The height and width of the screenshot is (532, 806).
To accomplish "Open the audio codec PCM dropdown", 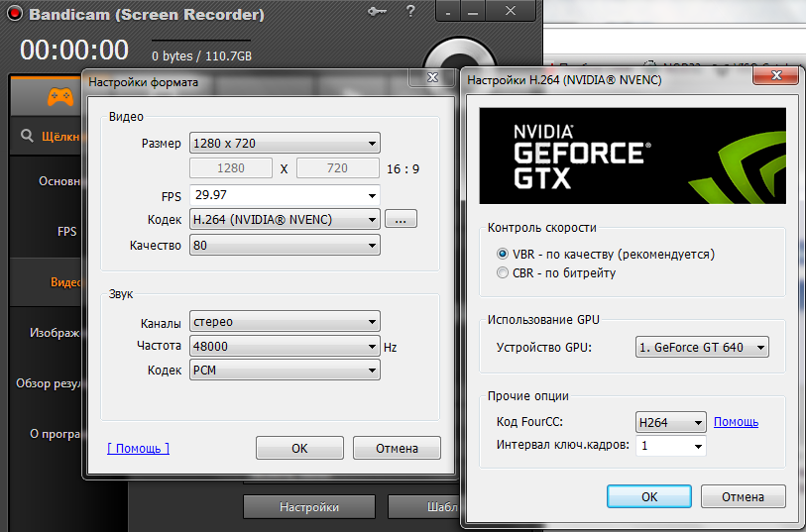I will point(285,371).
